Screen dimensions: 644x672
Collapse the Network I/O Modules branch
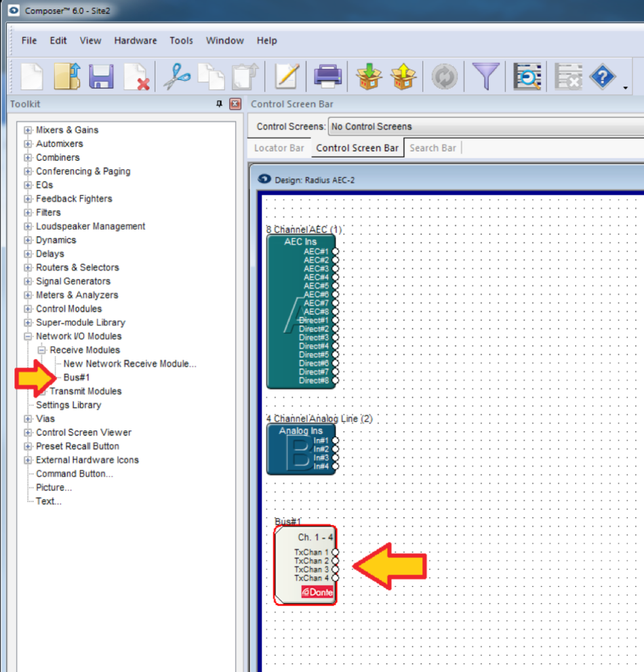click(27, 336)
